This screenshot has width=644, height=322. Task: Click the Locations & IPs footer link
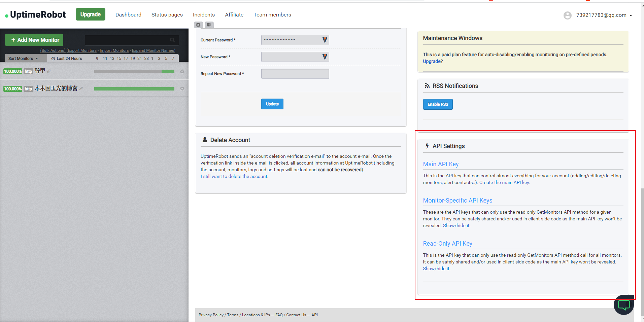[256, 315]
